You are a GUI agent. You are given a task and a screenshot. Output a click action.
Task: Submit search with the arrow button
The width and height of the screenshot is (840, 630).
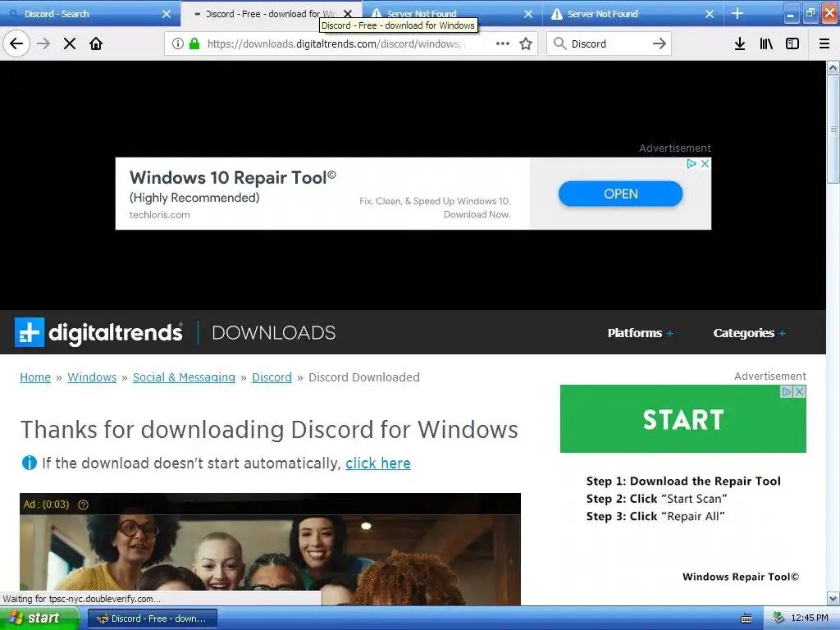[660, 43]
